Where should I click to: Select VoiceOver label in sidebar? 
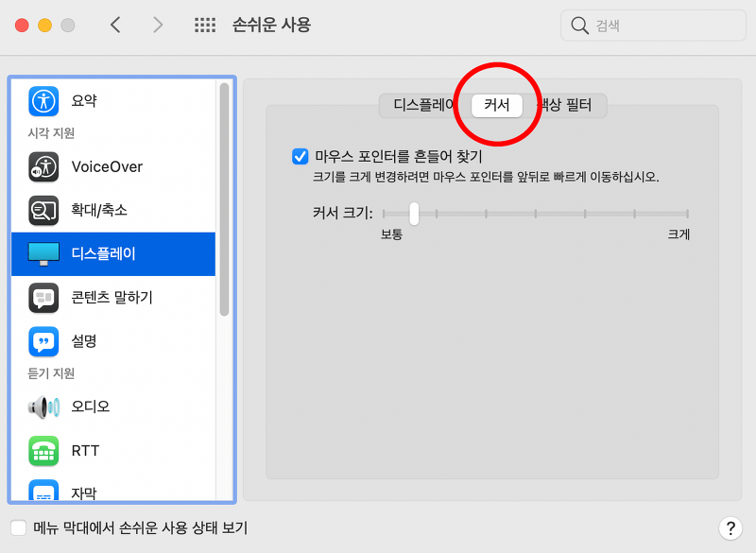tap(107, 166)
